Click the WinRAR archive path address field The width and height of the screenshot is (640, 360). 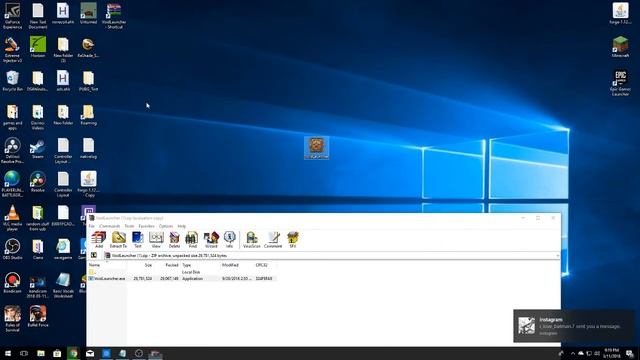click(x=332, y=256)
